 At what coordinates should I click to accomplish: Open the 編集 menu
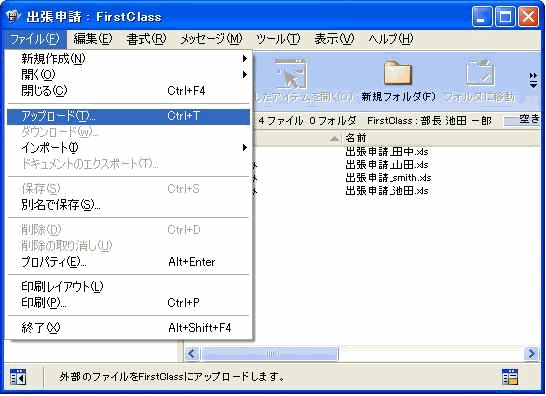(x=93, y=39)
